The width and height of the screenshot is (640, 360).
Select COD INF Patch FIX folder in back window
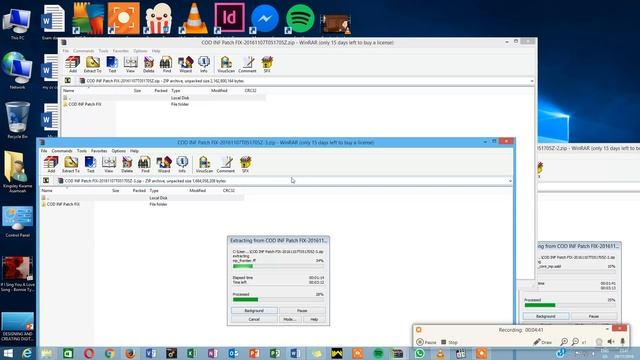[84, 104]
